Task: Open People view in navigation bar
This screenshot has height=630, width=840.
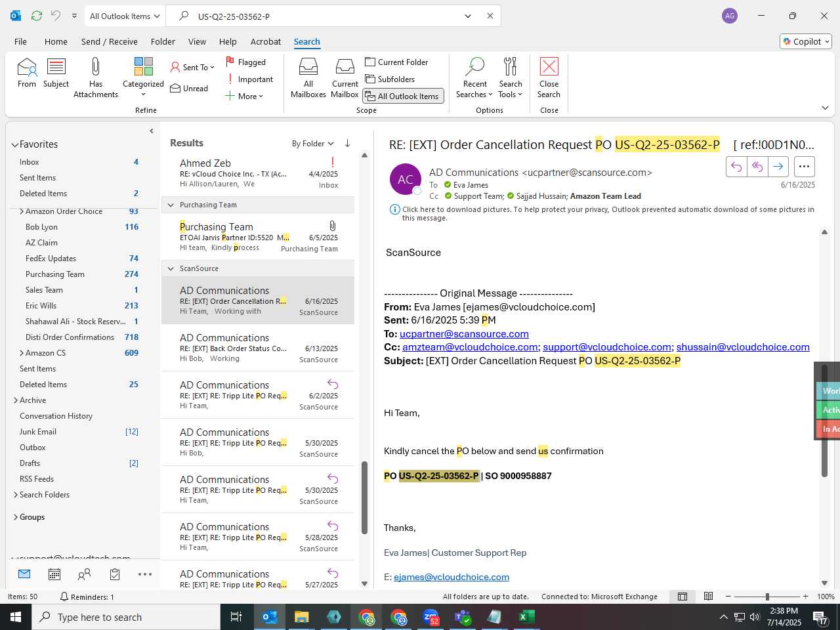Action: [x=84, y=574]
